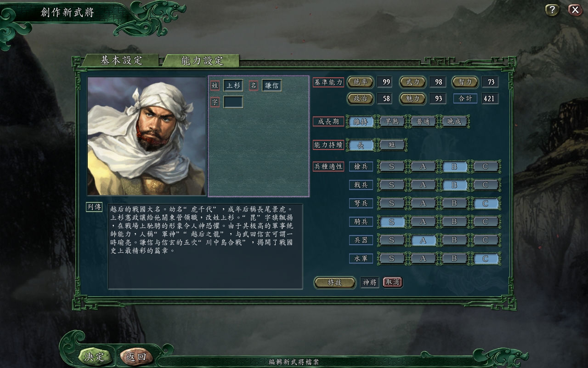
Task: Click the question mark help icon
Action: (552, 10)
